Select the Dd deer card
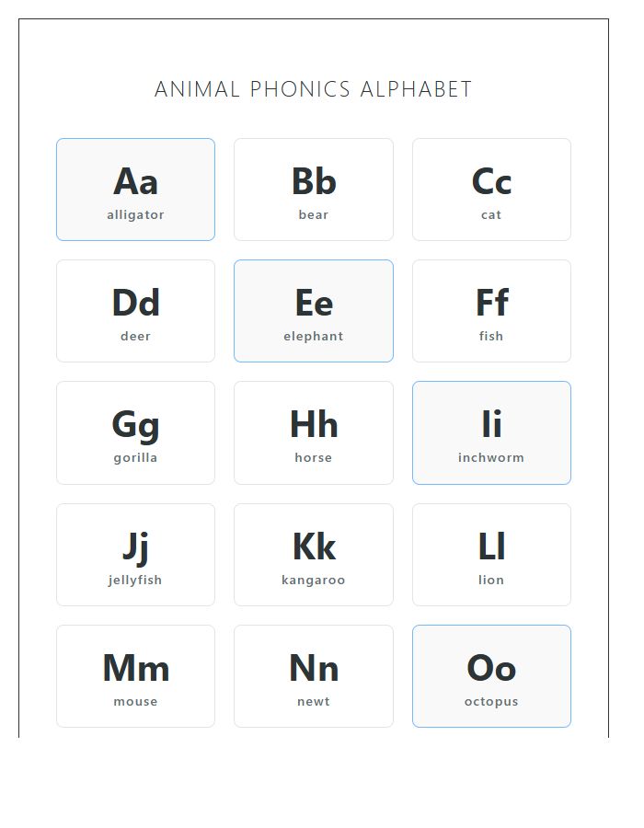The height and width of the screenshot is (828, 644). 135,310
